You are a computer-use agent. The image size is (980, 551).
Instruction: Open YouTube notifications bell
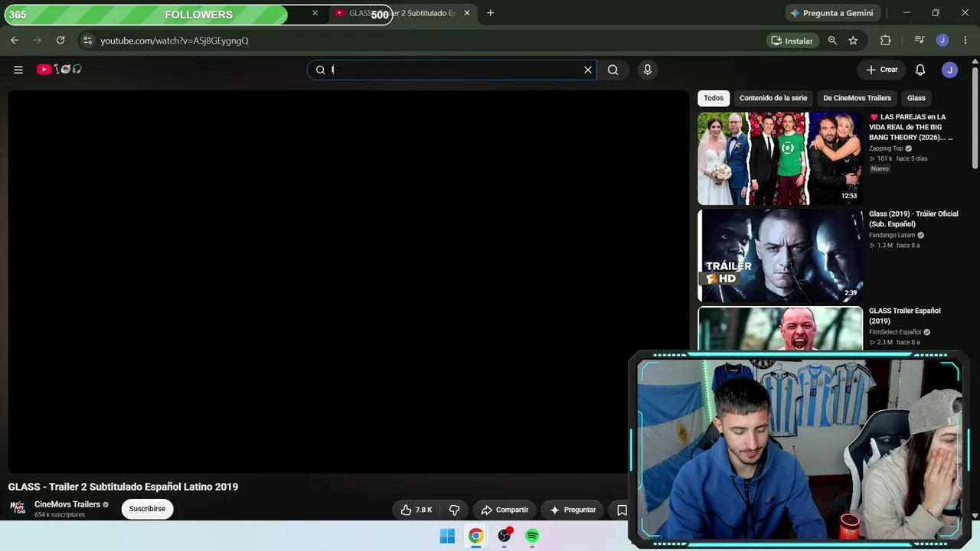pyautogui.click(x=920, y=70)
